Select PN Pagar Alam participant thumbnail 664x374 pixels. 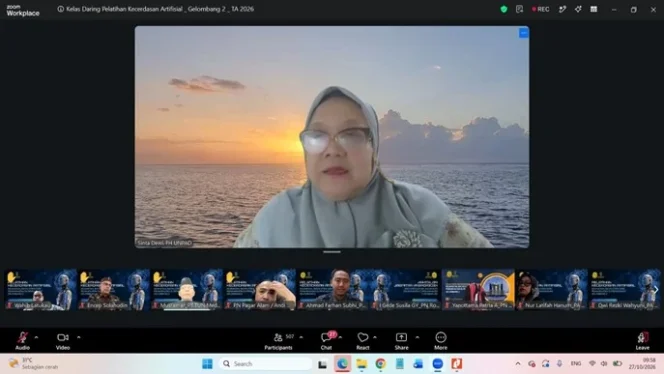pos(260,289)
